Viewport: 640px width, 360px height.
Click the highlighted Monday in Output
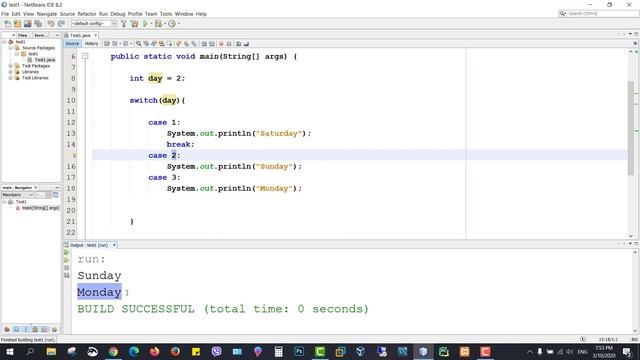tap(99, 292)
